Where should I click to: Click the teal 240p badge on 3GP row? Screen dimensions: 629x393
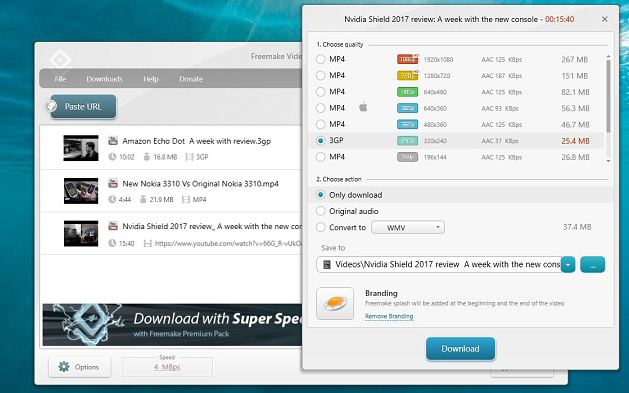coord(408,141)
